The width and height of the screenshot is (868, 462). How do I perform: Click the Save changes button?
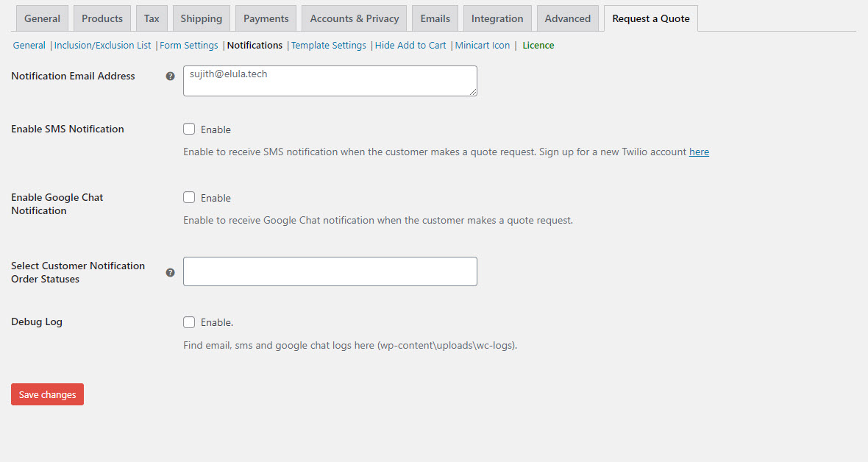[x=48, y=394]
